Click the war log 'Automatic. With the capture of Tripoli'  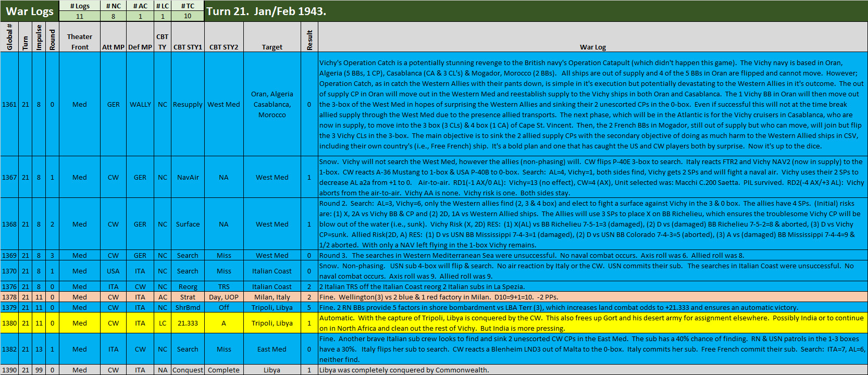[x=593, y=323]
